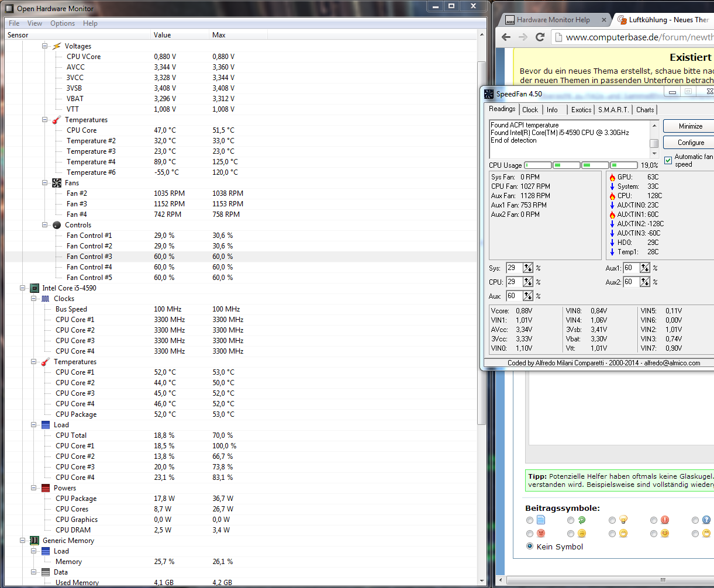This screenshot has height=588, width=714.
Task: Collapse Temperatures node above CPU Core #1
Action: tap(33, 362)
